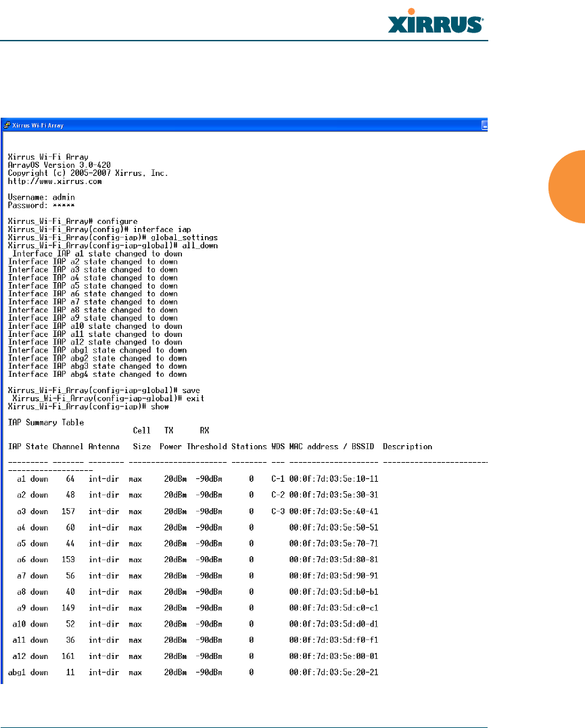Click the 'IAP Summary Table' heading
This screenshot has width=585, height=728.
[x=46, y=422]
